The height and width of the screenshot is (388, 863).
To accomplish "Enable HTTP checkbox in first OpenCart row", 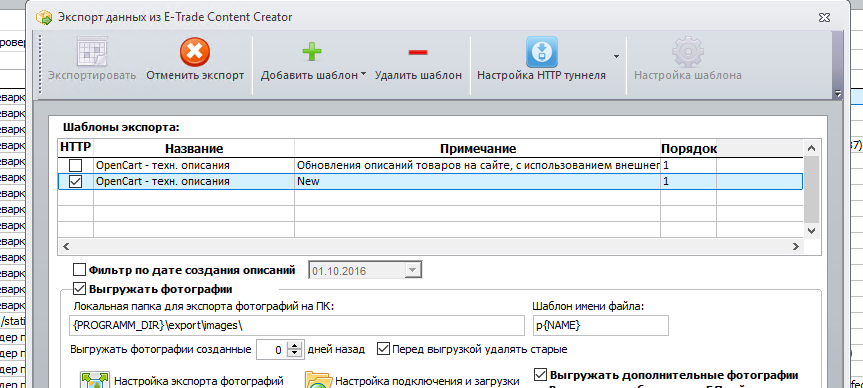I will point(75,165).
